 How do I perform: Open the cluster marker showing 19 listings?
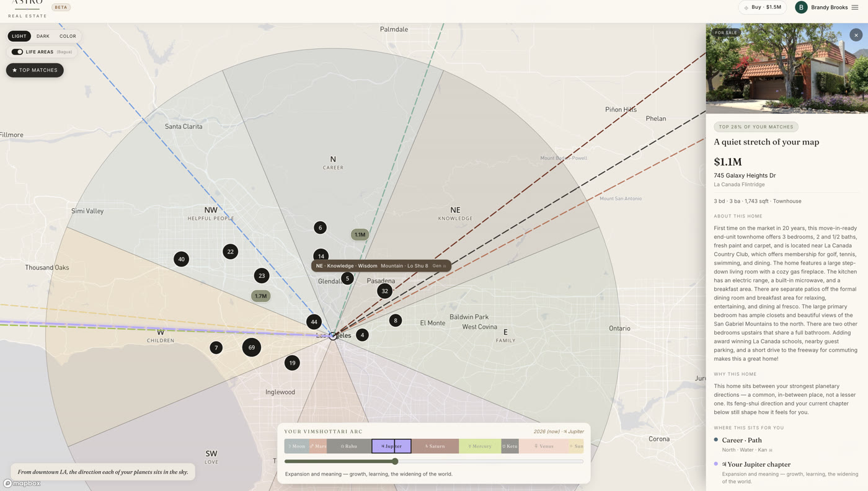[292, 363]
